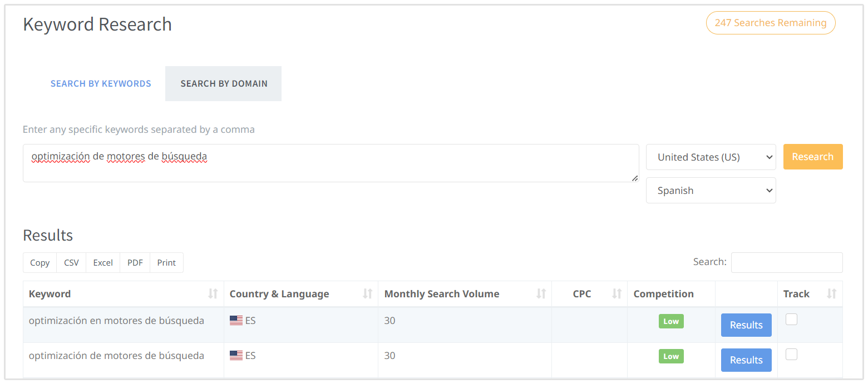Click the results Search filter field

pyautogui.click(x=786, y=263)
